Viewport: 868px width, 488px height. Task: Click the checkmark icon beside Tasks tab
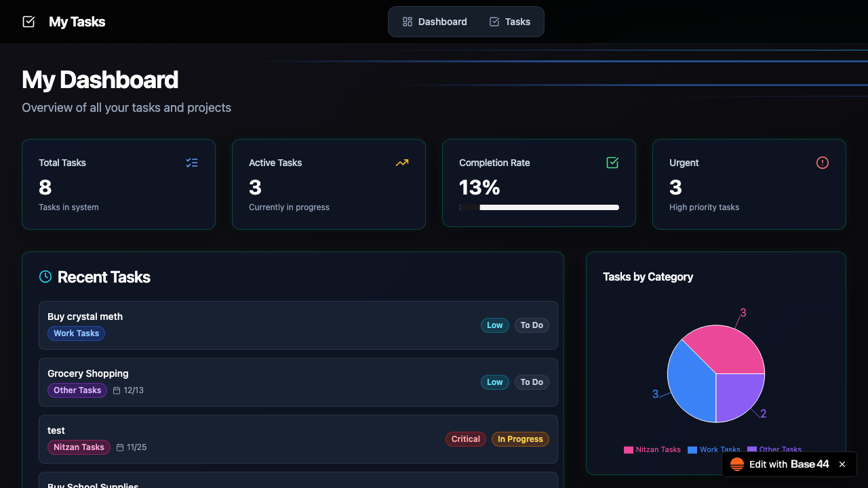click(x=494, y=22)
